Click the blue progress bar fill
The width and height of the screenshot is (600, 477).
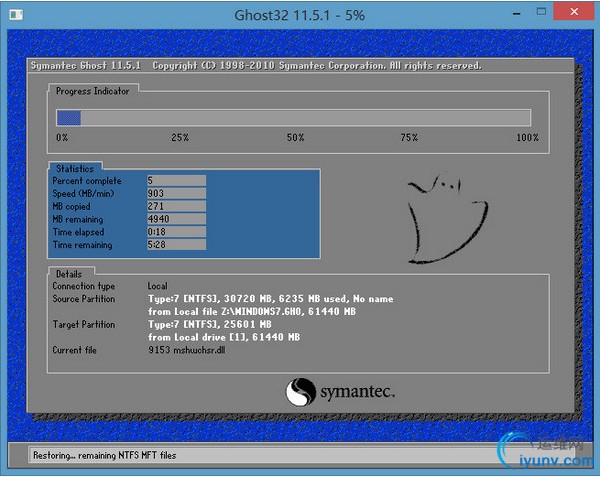coord(69,118)
